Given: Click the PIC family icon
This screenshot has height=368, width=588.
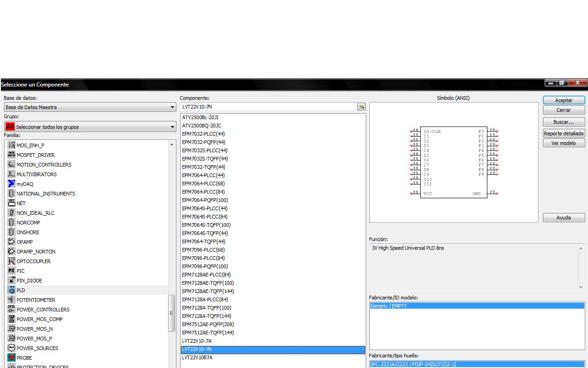Looking at the screenshot, I should (x=11, y=271).
